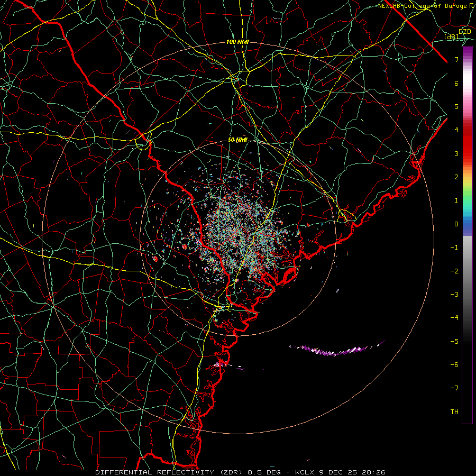Click the 4 value on the color scale

pos(456,130)
